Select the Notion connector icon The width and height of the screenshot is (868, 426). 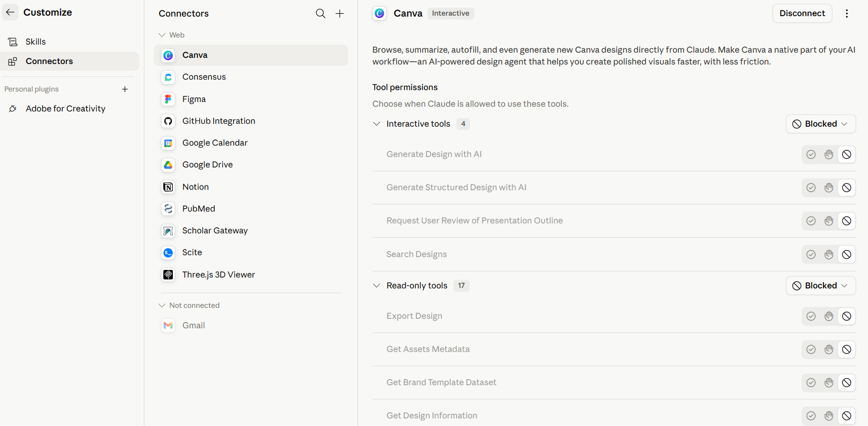[168, 187]
